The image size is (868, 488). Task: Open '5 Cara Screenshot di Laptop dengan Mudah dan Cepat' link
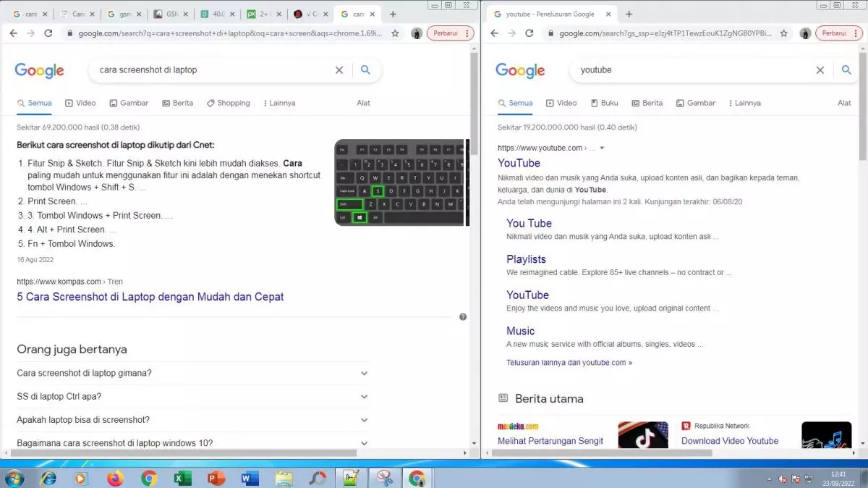(x=150, y=297)
